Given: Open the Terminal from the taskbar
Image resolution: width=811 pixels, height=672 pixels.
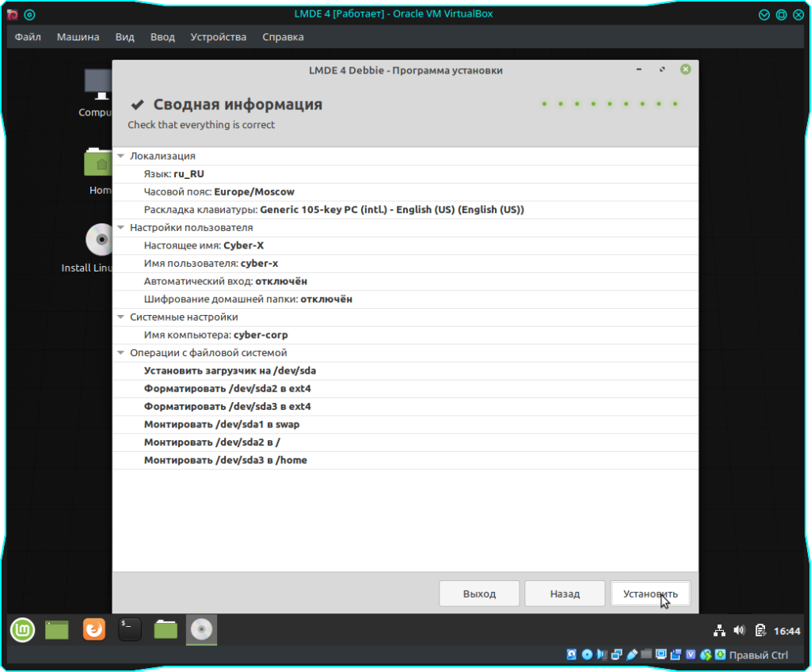Looking at the screenshot, I should pos(130,630).
